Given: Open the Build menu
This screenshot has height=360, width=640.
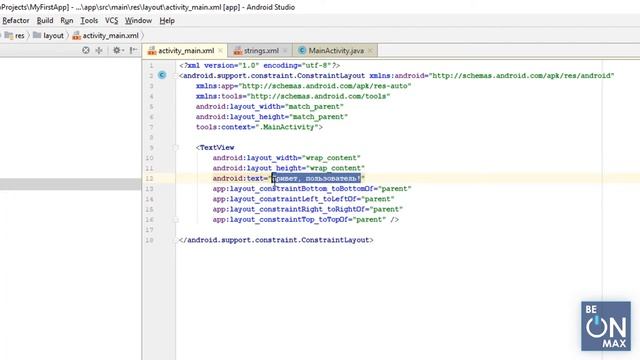Looking at the screenshot, I should [x=45, y=20].
